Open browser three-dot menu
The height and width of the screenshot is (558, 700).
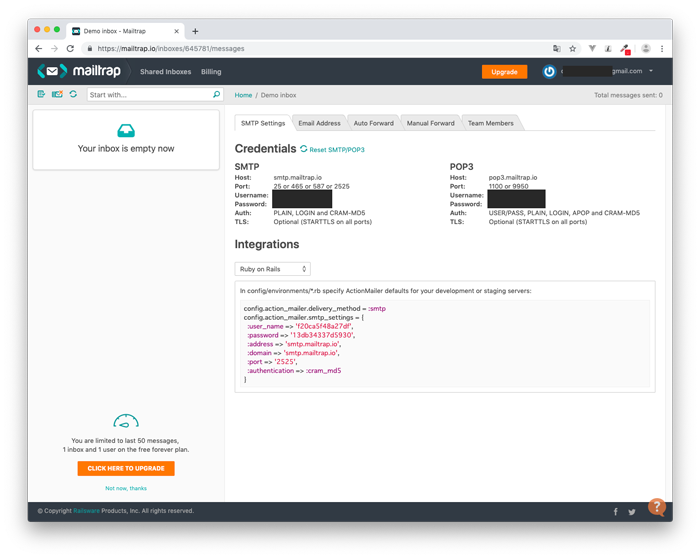pos(662,49)
